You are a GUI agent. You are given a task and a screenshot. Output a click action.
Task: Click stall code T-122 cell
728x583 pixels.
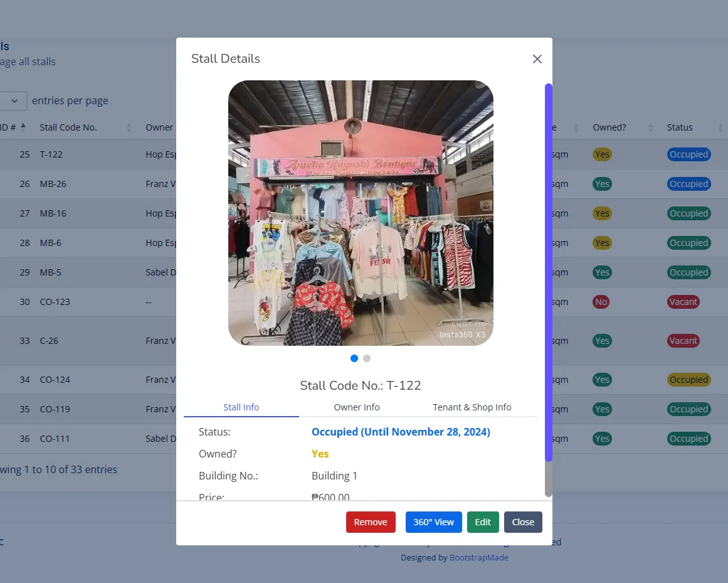[51, 154]
